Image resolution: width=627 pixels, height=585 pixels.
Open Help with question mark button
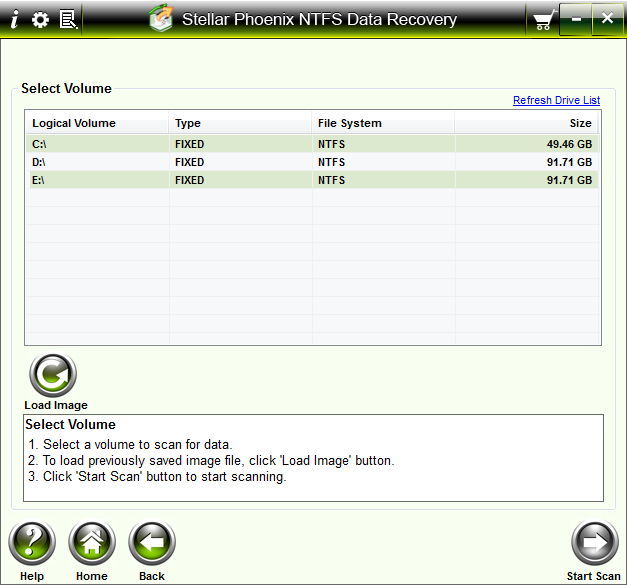point(32,543)
